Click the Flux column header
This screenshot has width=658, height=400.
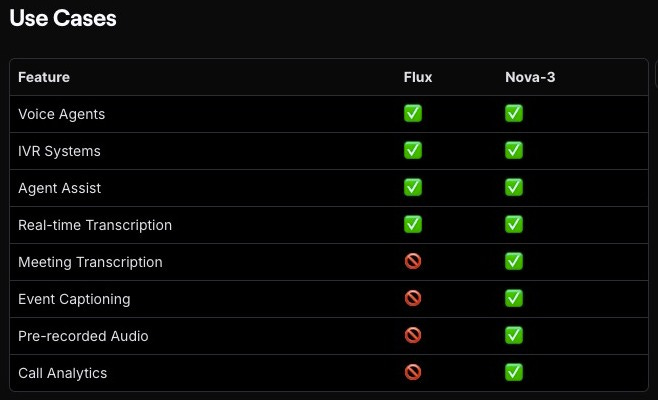tap(418, 77)
